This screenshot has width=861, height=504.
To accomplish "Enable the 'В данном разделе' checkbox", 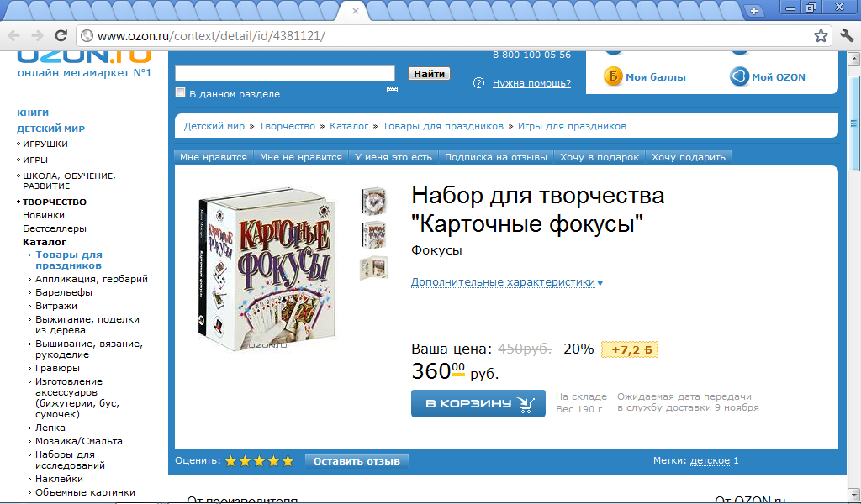I will (180, 92).
